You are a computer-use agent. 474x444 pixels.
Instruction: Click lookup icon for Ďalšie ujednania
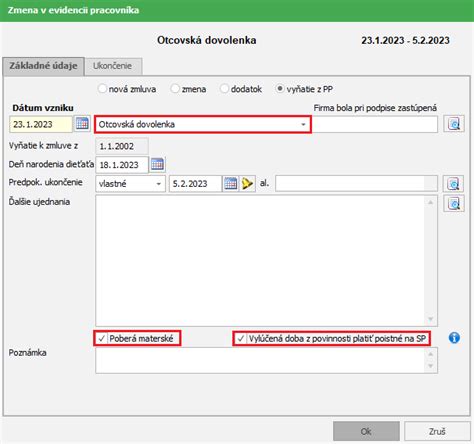point(454,203)
